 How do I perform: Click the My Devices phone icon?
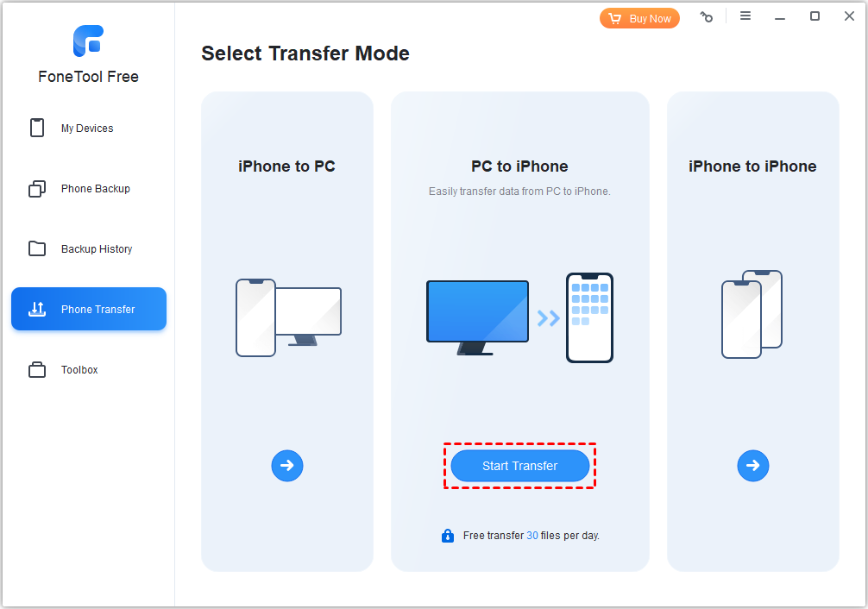pyautogui.click(x=37, y=128)
